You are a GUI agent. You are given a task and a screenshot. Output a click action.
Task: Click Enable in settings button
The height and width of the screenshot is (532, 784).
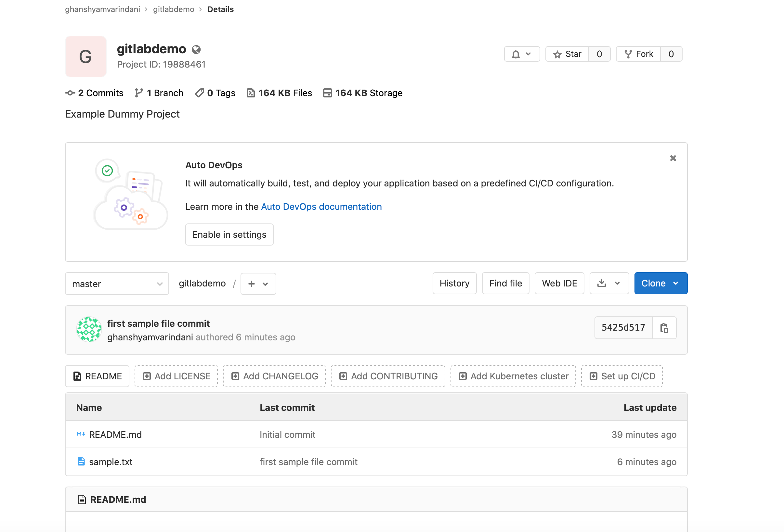pyautogui.click(x=229, y=234)
